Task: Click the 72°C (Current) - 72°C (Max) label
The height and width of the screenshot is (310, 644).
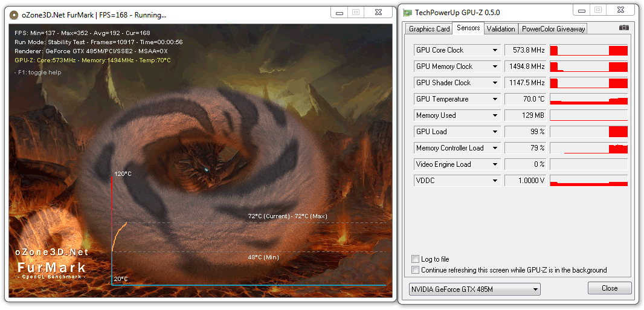Action: [288, 216]
